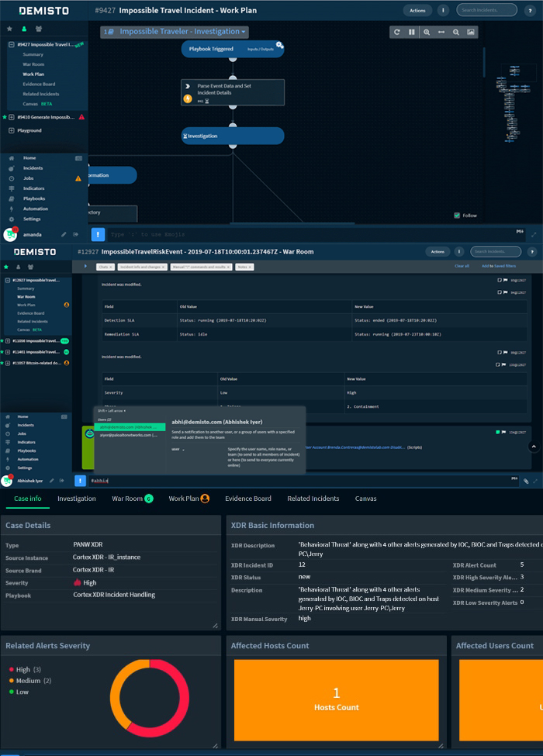
Task: Click the Actions button in War Room header
Action: [438, 251]
